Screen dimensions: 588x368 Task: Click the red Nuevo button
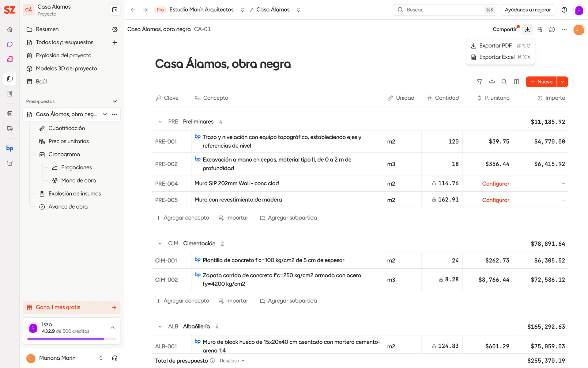coord(541,82)
